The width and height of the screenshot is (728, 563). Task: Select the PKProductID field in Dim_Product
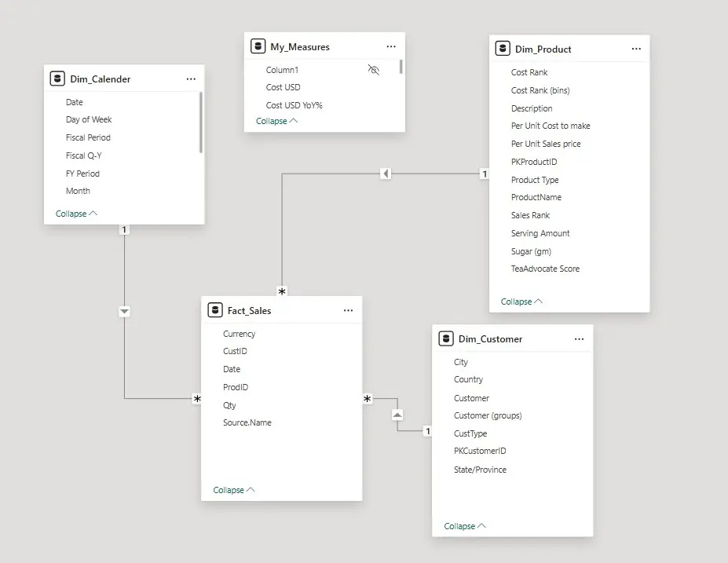(x=534, y=162)
